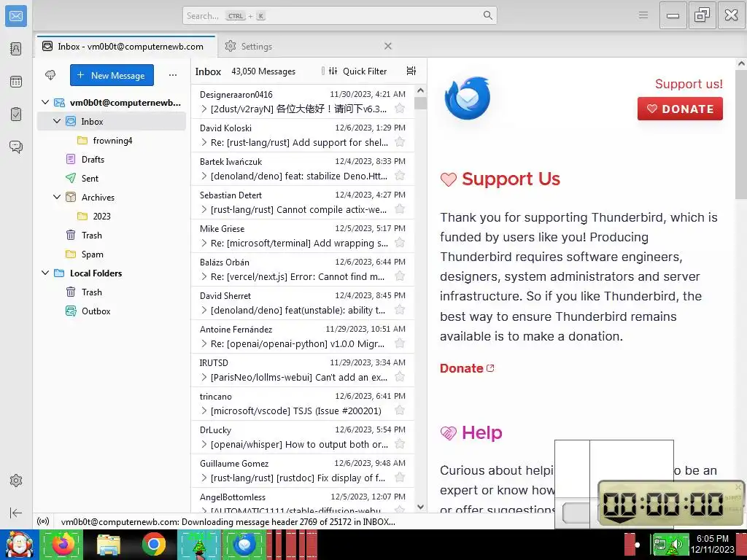Open the Spam folder
The width and height of the screenshot is (747, 560).
[x=112, y=254]
